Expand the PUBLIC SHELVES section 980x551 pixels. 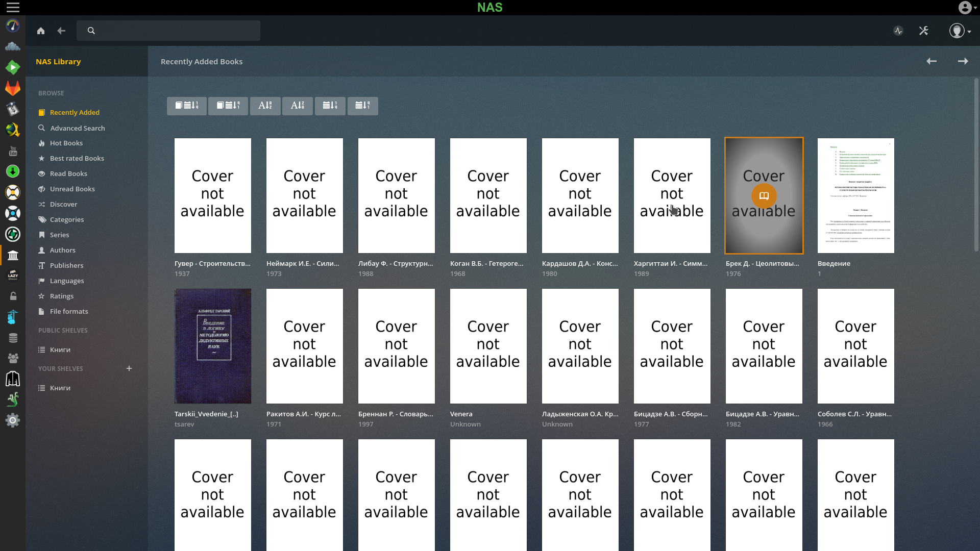[x=62, y=330]
